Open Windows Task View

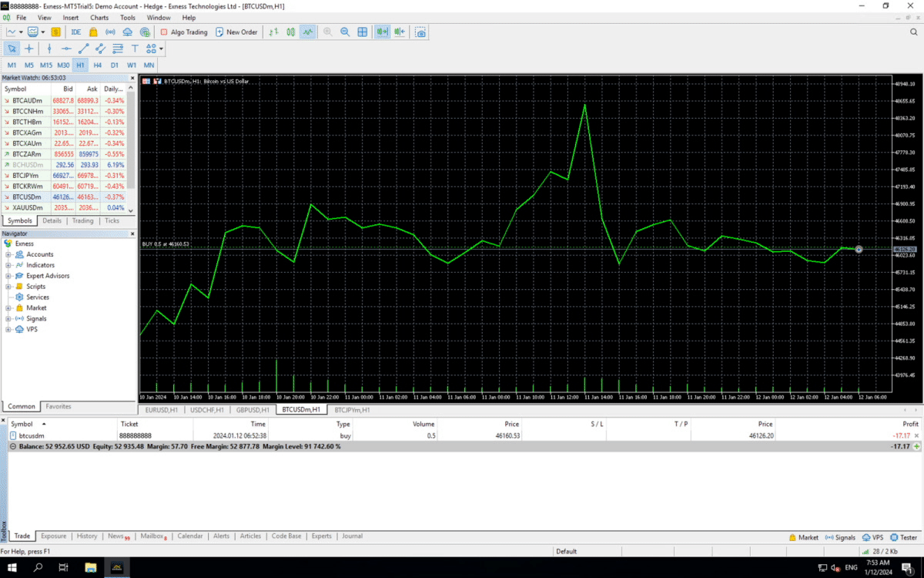[x=63, y=567]
